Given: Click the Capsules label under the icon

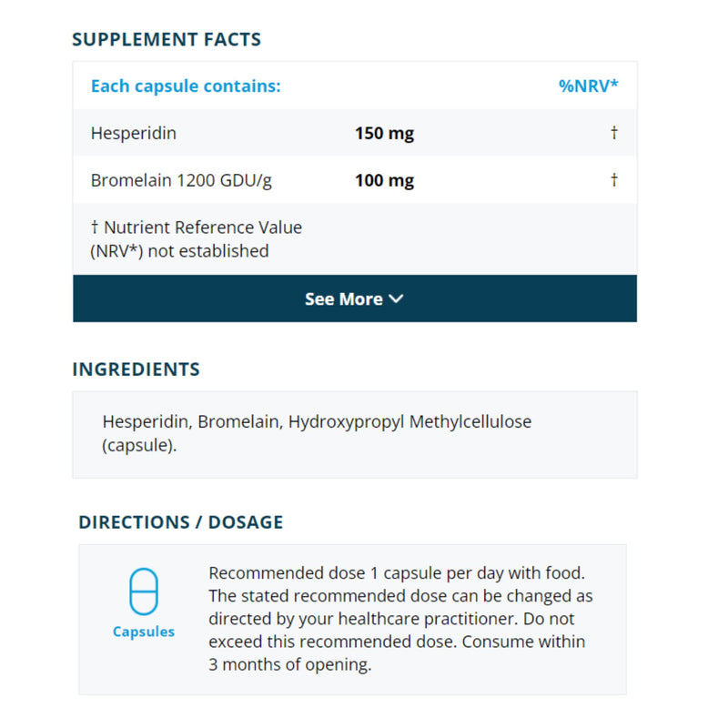Looking at the screenshot, I should click(144, 632).
